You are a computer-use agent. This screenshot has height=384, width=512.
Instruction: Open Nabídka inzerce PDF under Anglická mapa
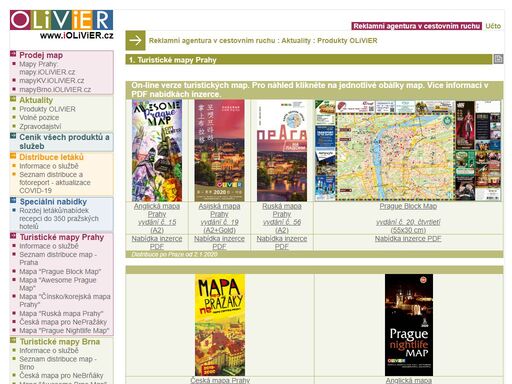(157, 243)
